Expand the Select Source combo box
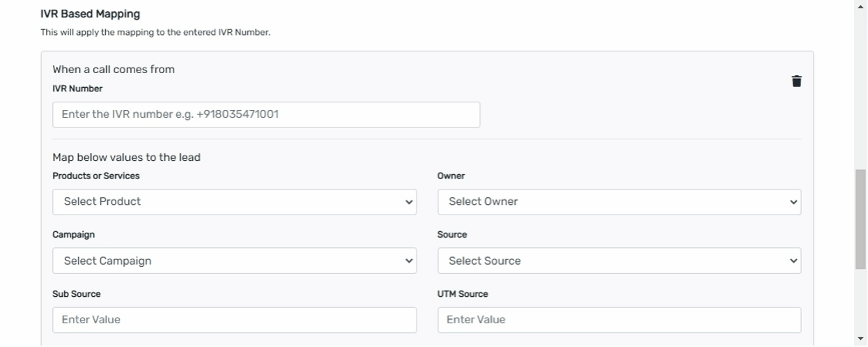The height and width of the screenshot is (347, 868). [x=619, y=261]
